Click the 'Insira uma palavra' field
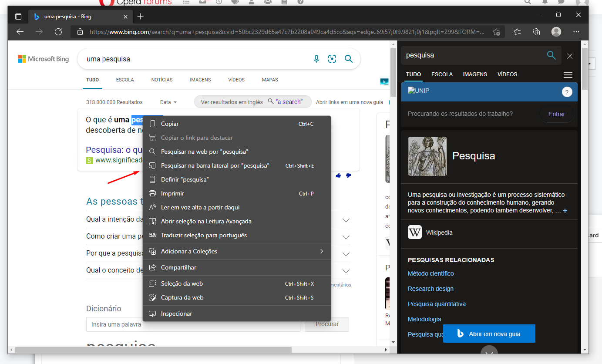Screen dimensions: 602x364 tap(193, 324)
